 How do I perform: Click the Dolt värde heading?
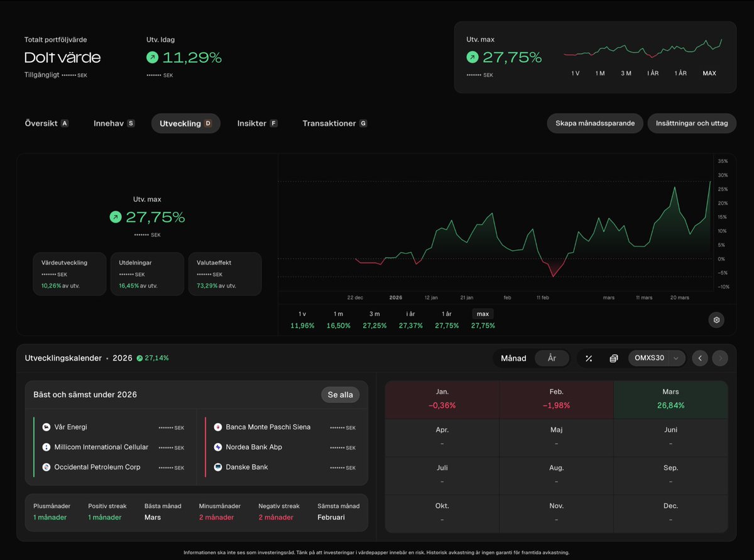click(62, 58)
